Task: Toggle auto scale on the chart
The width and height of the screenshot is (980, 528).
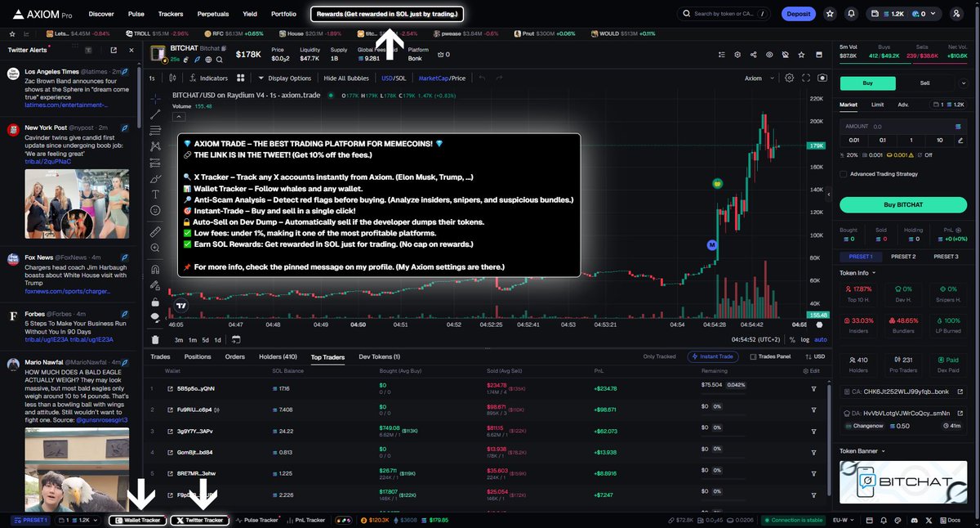Action: pyautogui.click(x=821, y=339)
